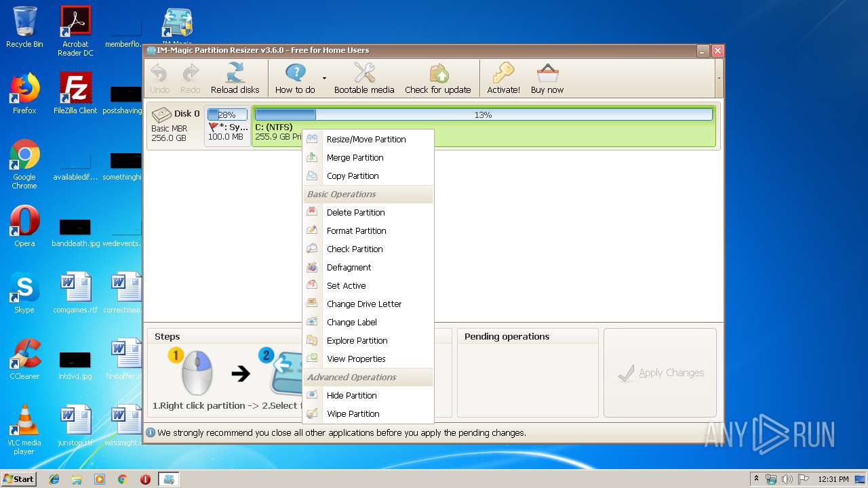Viewport: 868px width, 488px height.
Task: Click the Apply Changes button
Action: (x=660, y=373)
